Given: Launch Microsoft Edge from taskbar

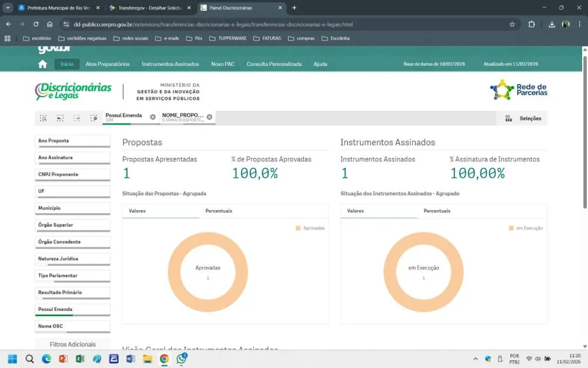Looking at the screenshot, I should pyautogui.click(x=46, y=359).
